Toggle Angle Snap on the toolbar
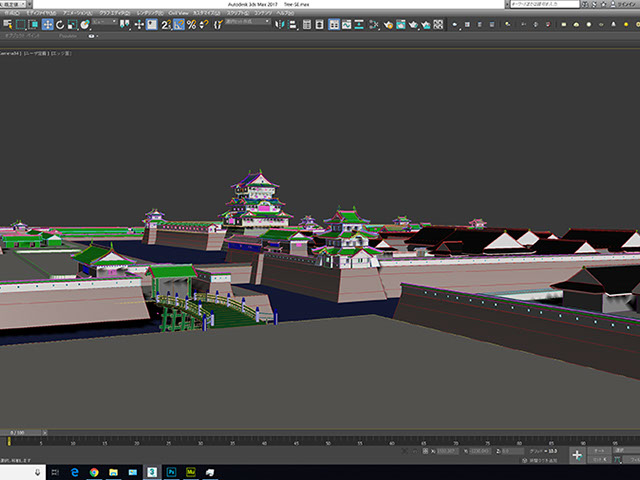 (x=180, y=24)
